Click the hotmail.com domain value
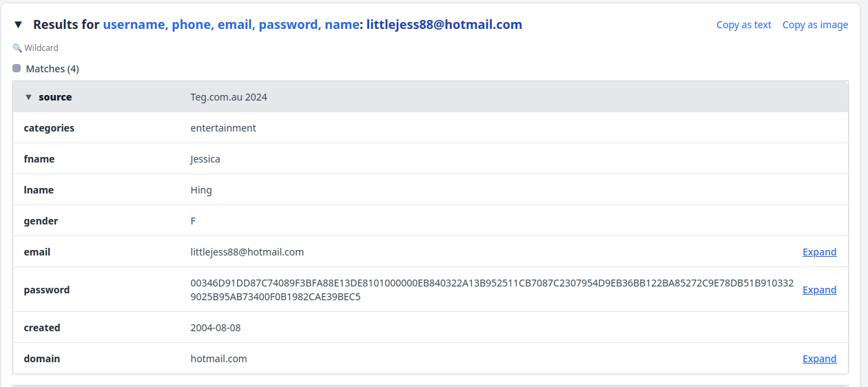The width and height of the screenshot is (868, 387). click(218, 359)
